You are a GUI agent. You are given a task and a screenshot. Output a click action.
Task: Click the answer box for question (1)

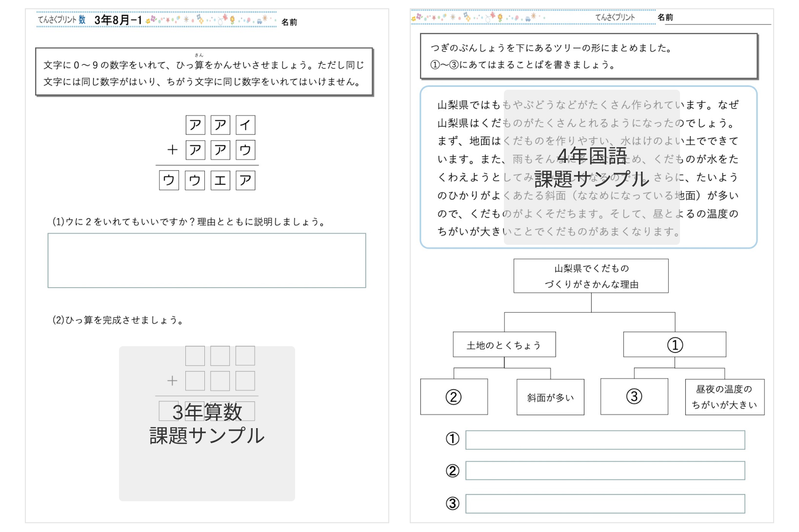(x=206, y=260)
